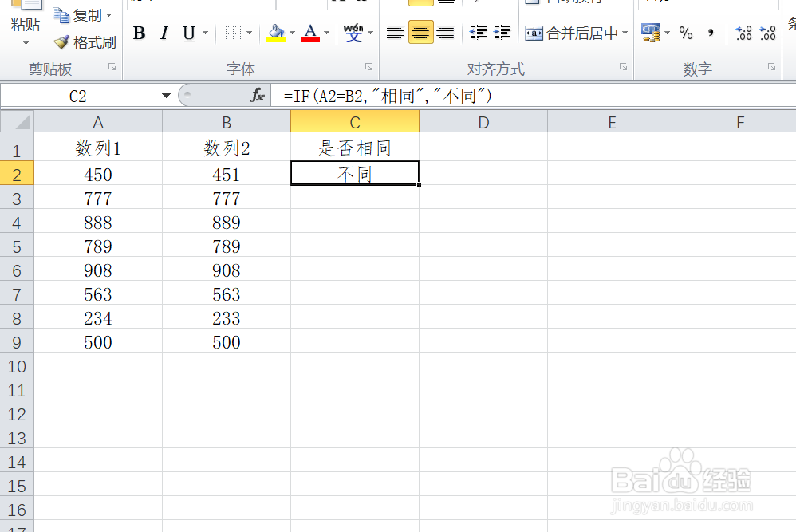Select column D header
The image size is (796, 532).
tap(483, 122)
